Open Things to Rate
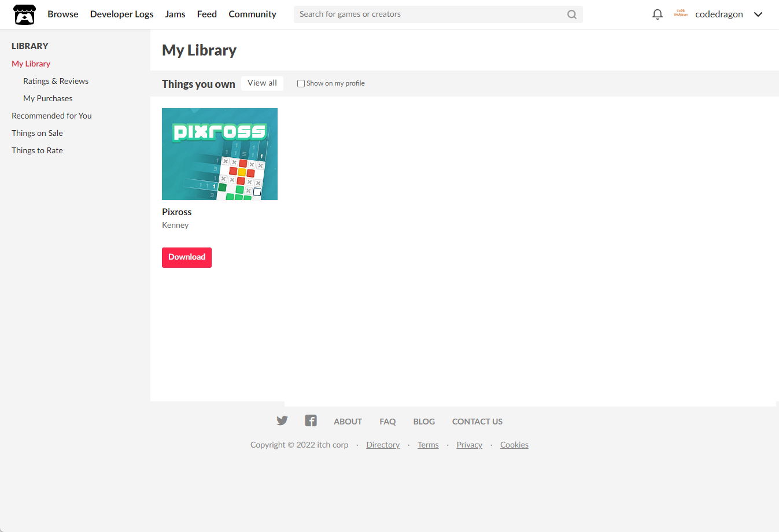This screenshot has width=779, height=532. pos(38,150)
